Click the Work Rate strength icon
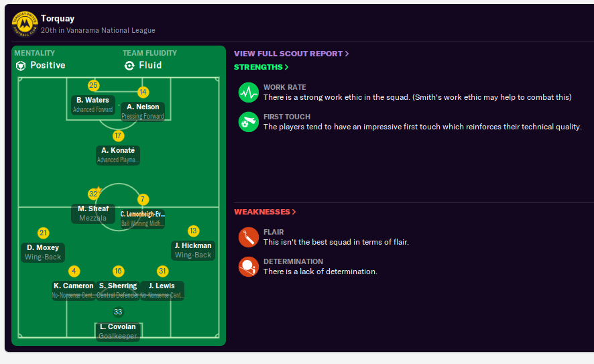Viewport: 594px width, 364px height. (x=249, y=93)
